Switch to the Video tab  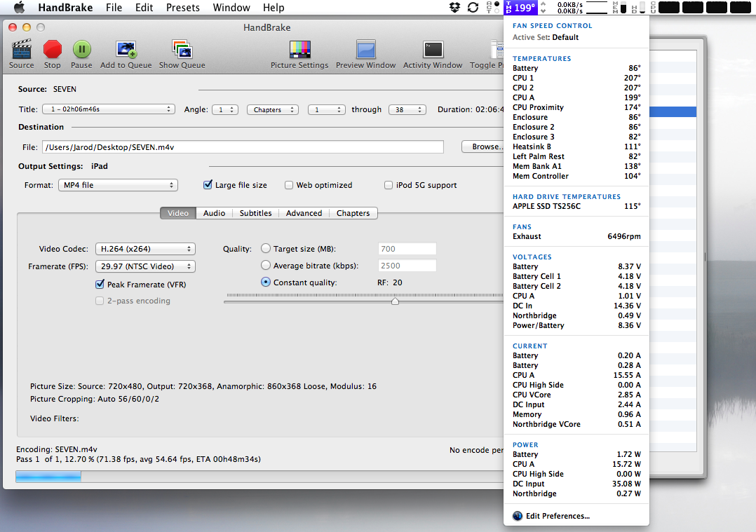click(x=178, y=213)
